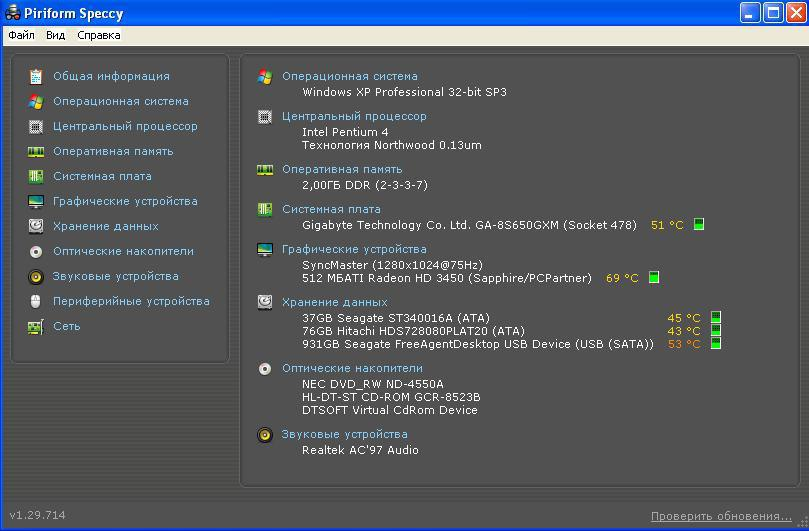
Task: Select the monitor icon for Графические устройства
Action: point(36,201)
